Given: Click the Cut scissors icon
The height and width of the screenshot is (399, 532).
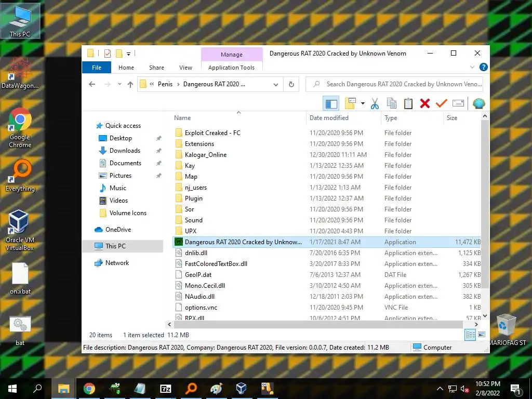Looking at the screenshot, I should tap(375, 103).
